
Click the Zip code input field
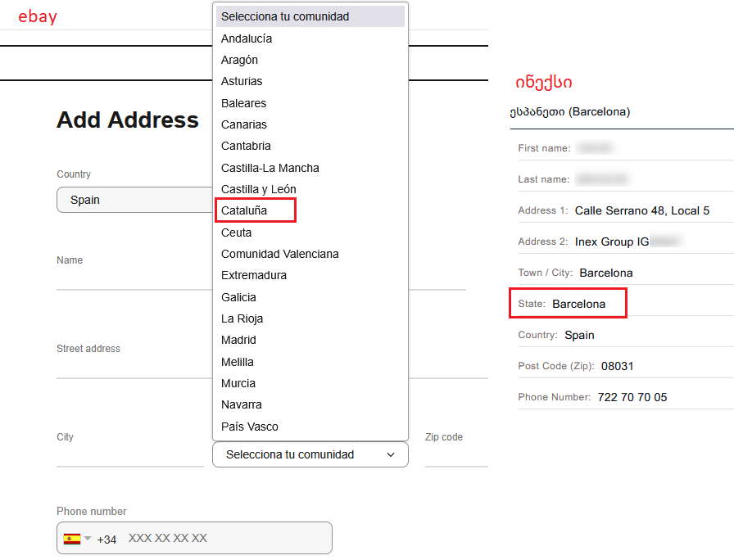(x=456, y=456)
